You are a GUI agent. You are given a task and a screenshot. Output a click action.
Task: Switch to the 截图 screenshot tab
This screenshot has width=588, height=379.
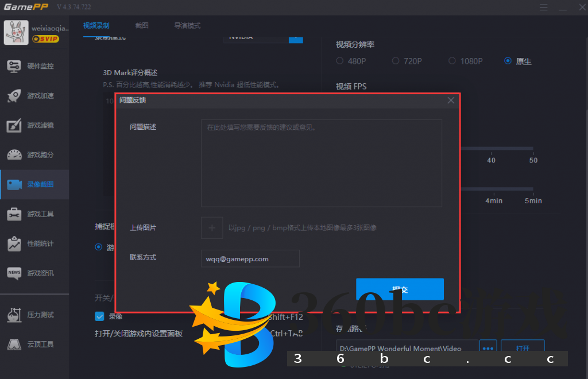[142, 25]
